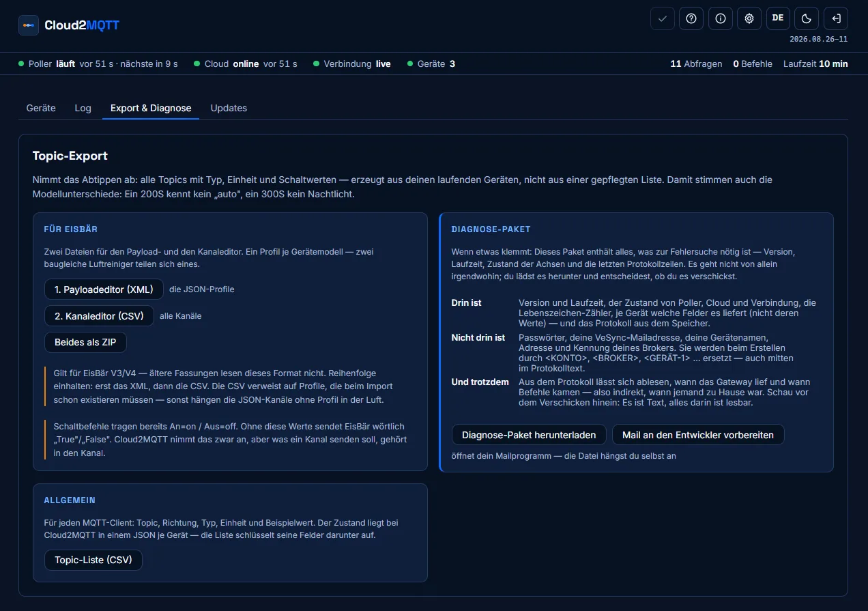Click the Cloud online status entry
868x611 pixels.
click(x=246, y=63)
